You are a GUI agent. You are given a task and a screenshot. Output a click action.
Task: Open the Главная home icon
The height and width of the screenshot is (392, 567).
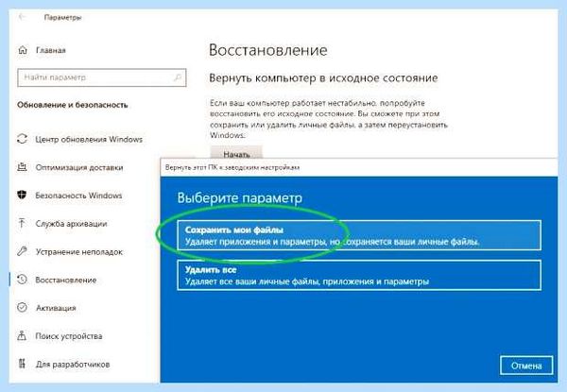(23, 50)
